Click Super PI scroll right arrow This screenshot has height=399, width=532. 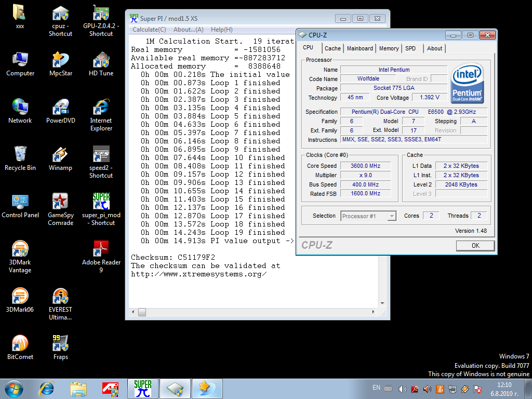374,312
